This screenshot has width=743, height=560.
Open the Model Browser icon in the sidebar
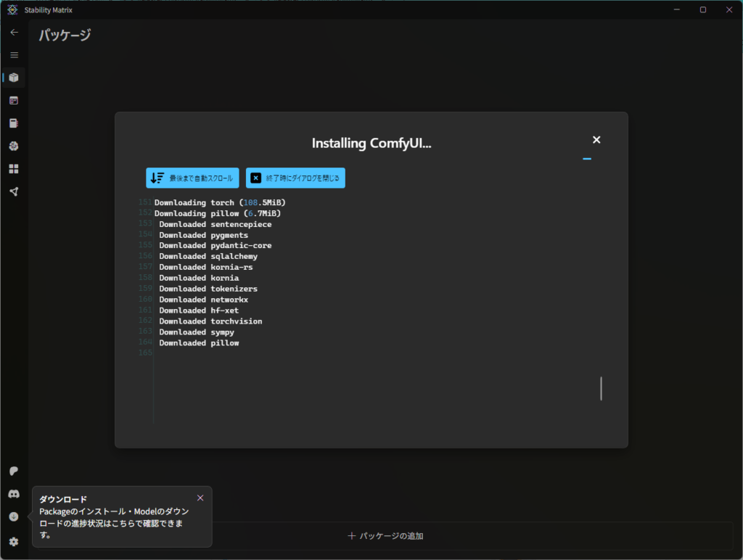(x=14, y=146)
